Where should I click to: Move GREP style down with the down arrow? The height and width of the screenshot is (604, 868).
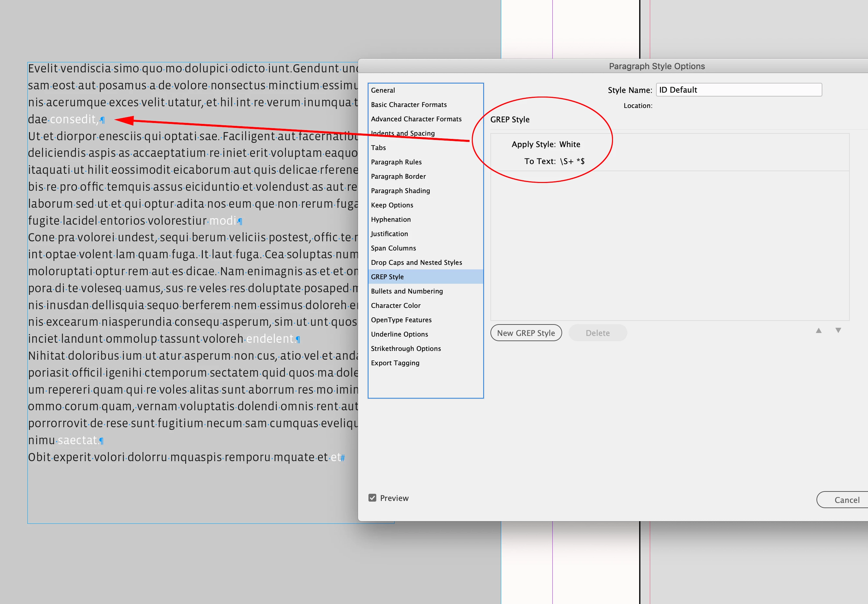point(838,331)
